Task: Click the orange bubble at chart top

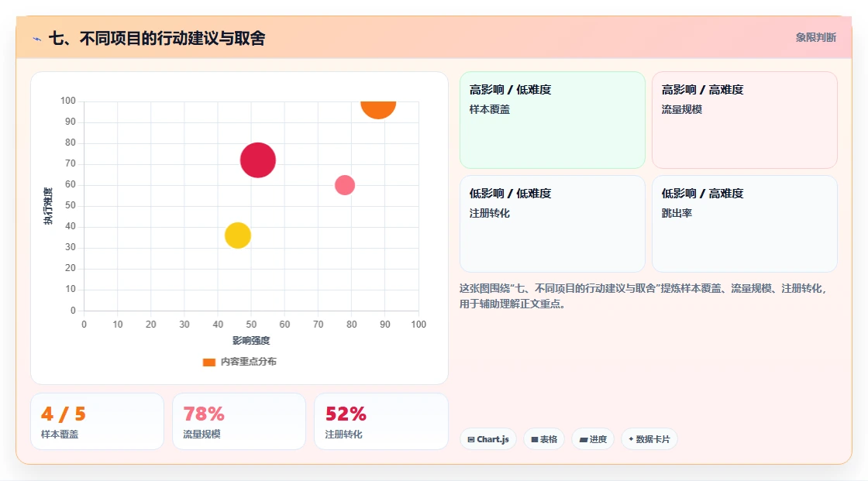Action: (x=378, y=109)
